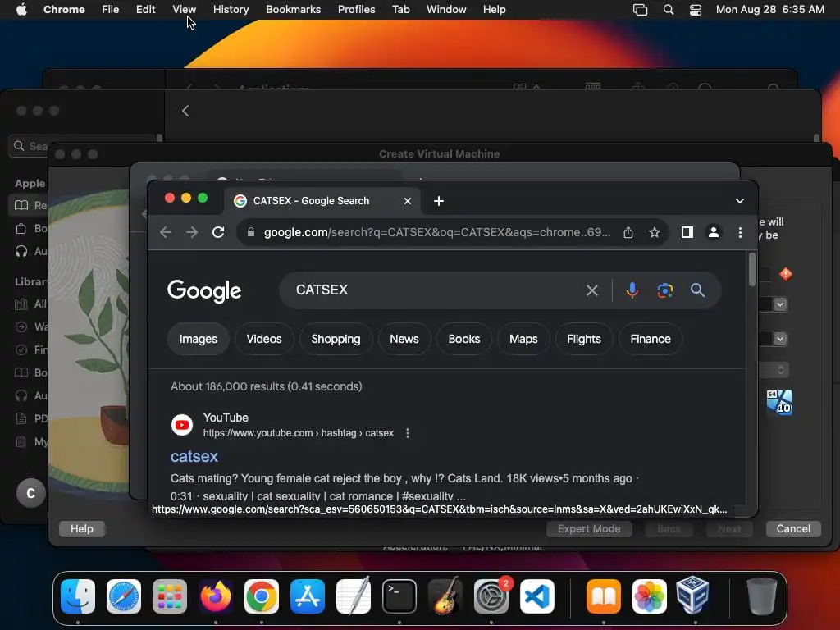Image resolution: width=840 pixels, height=630 pixels.
Task: Click Google Chrome in the Dock
Action: pos(262,596)
